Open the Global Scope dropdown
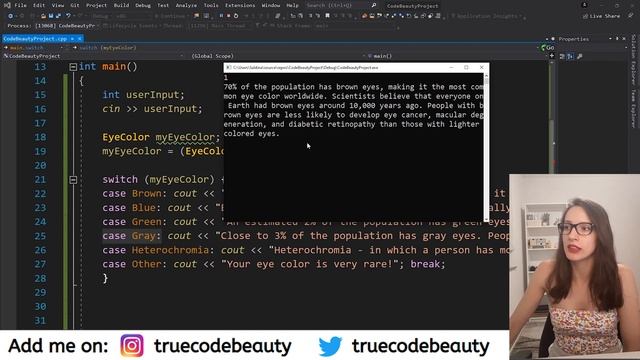Image resolution: width=640 pixels, height=360 pixels. click(x=277, y=56)
